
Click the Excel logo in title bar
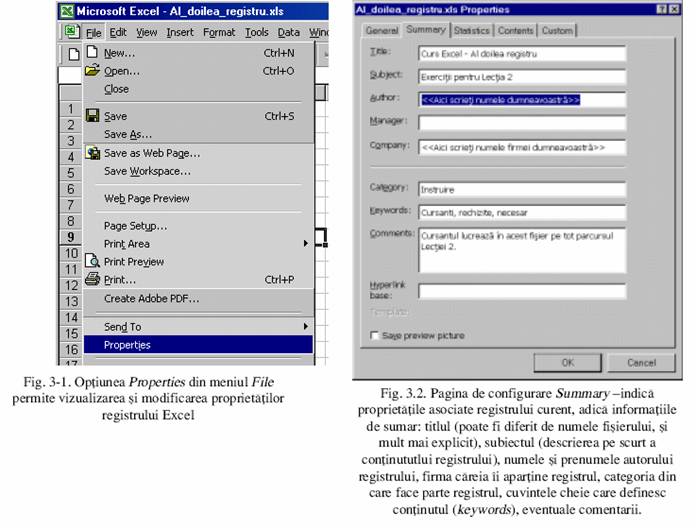pyautogui.click(x=67, y=11)
